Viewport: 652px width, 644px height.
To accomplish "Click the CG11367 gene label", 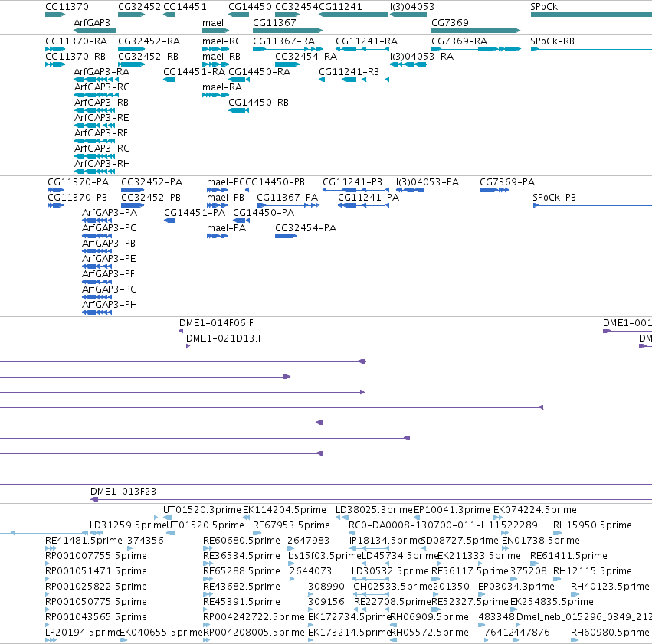I will pyautogui.click(x=274, y=23).
